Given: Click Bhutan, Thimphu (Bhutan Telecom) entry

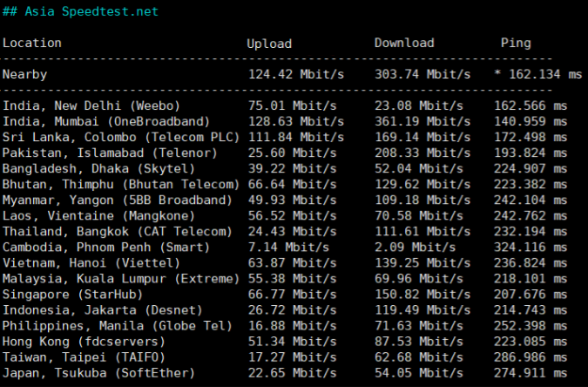Looking at the screenshot, I should pyautogui.click(x=121, y=185).
